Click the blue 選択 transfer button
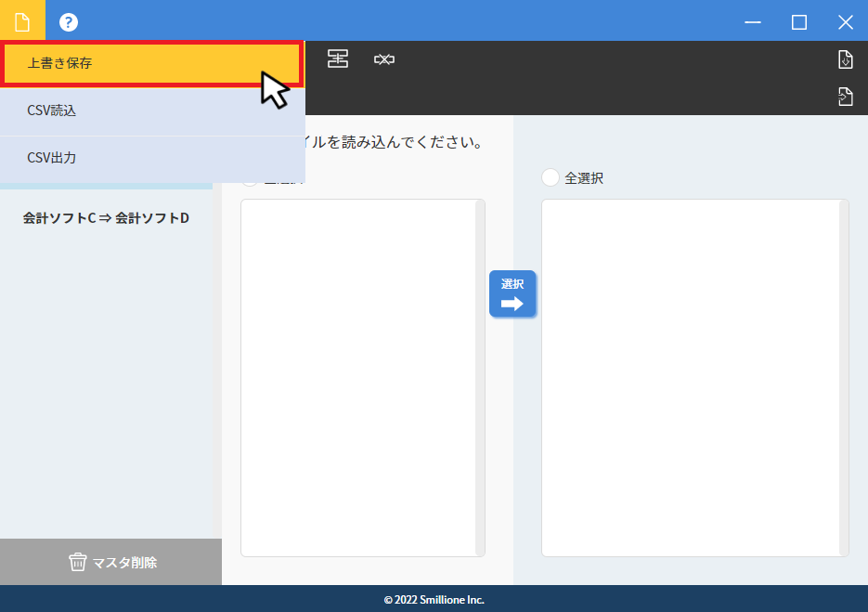The width and height of the screenshot is (868, 612). click(513, 293)
